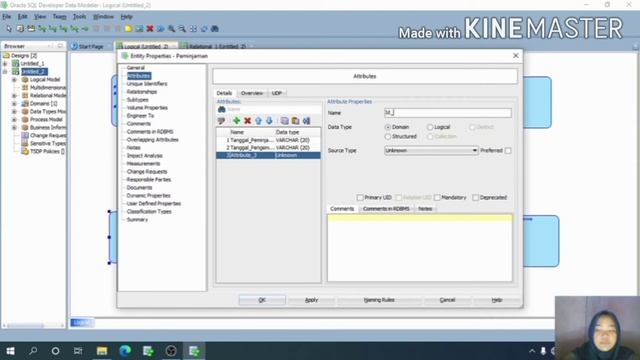Select the Tanggal_Pengem... attribute row
This screenshot has height=360, width=640.
(x=268, y=148)
